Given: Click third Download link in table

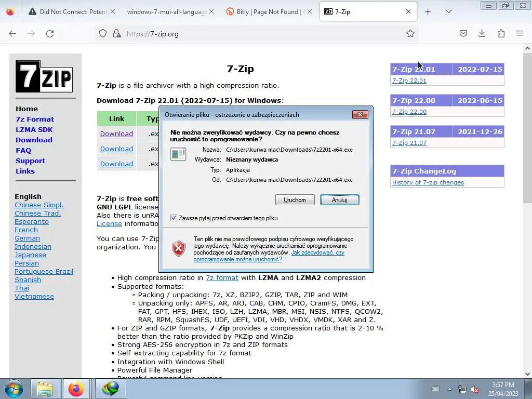Looking at the screenshot, I should [x=116, y=164].
